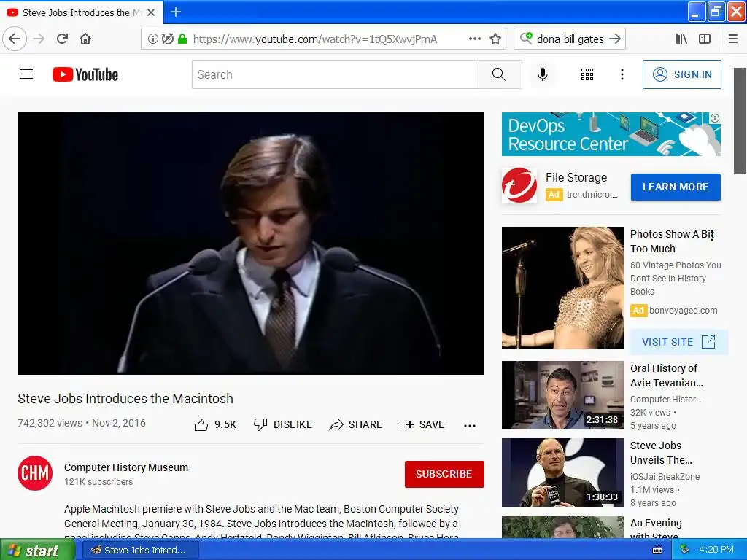This screenshot has width=747, height=560.
Task: Click the Oral History of Avie Tevanian title
Action: point(666,376)
